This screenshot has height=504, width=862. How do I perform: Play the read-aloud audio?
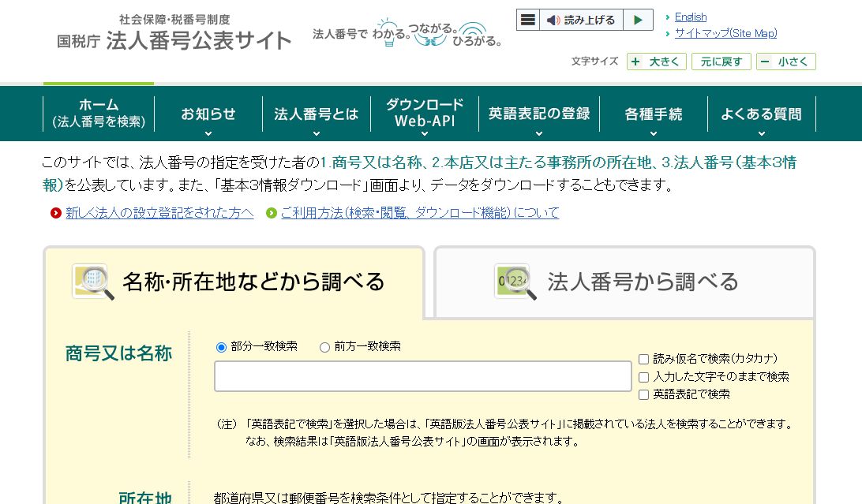[639, 20]
